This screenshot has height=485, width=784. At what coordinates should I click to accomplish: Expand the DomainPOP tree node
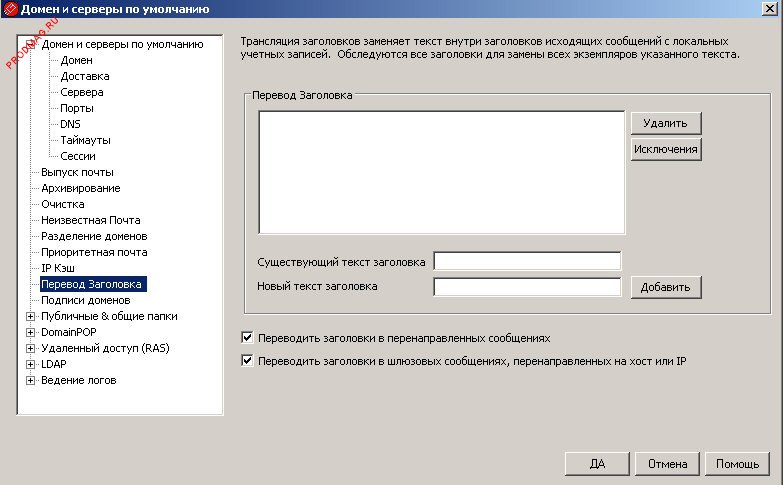[30, 332]
